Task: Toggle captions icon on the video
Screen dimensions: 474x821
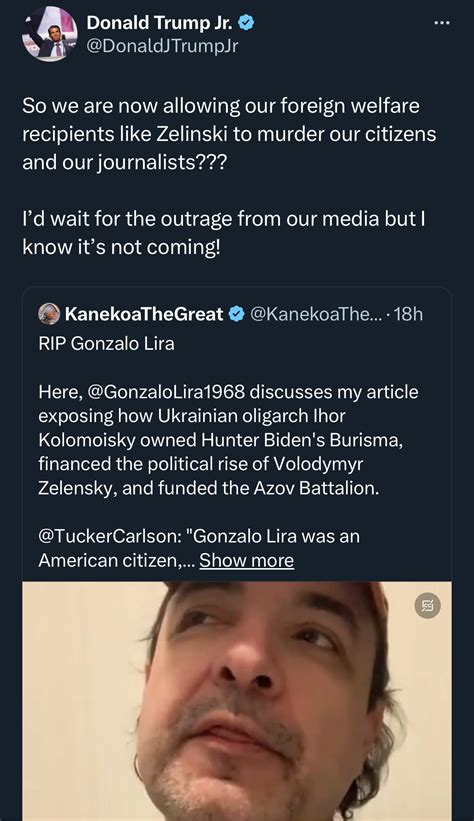Action: pos(428,606)
